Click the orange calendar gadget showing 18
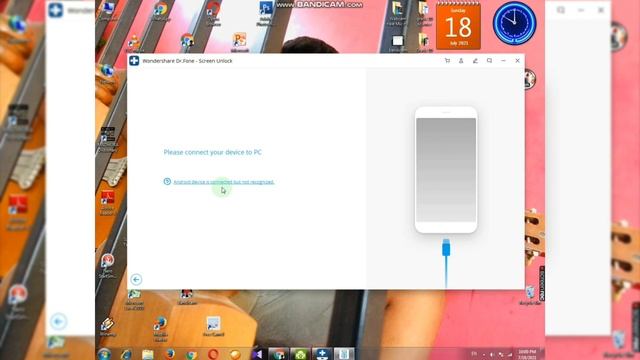Viewport: 640px width, 360px height. (458, 25)
